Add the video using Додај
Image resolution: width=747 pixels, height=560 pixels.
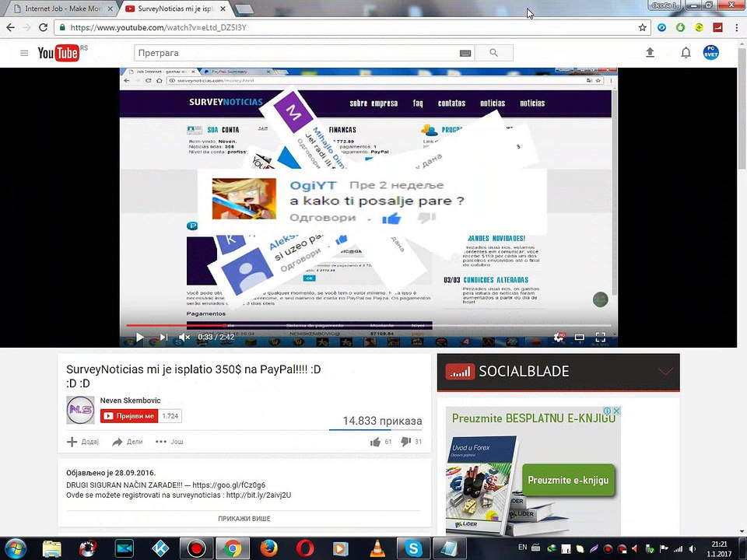(x=83, y=442)
